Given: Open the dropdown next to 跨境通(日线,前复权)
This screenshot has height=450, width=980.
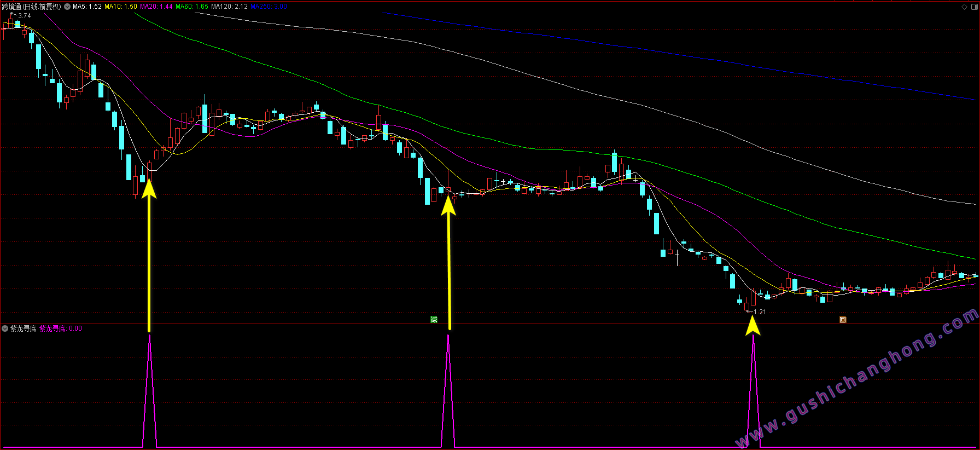Looking at the screenshot, I should (x=67, y=7).
